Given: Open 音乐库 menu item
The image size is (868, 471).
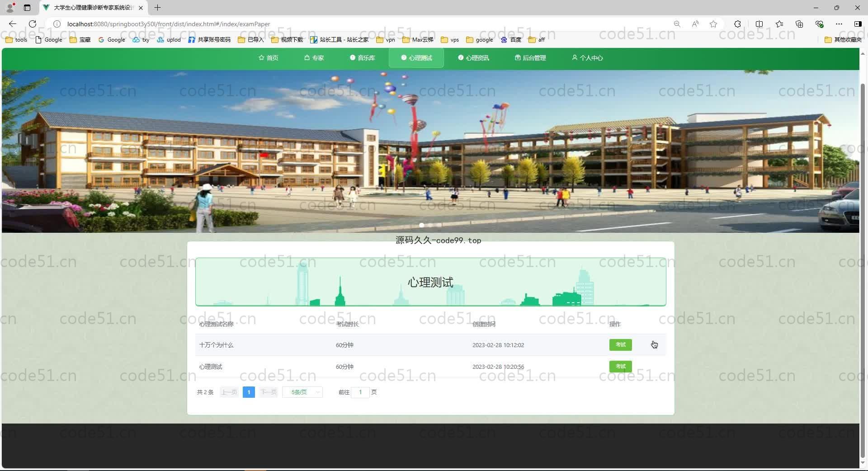Looking at the screenshot, I should (362, 58).
